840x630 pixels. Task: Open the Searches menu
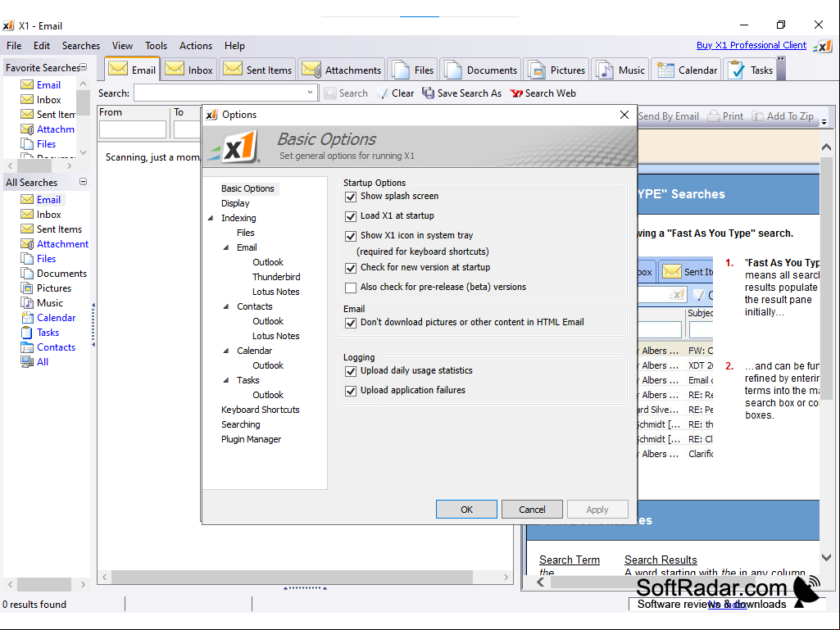pos(81,46)
